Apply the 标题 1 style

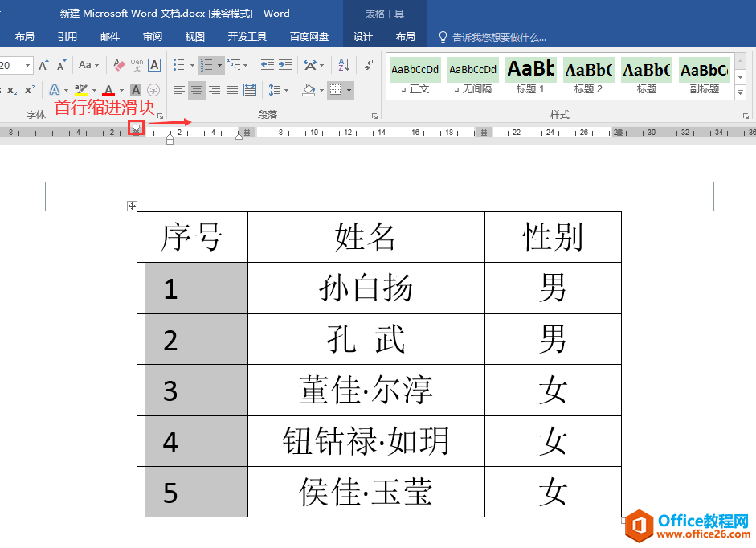click(531, 76)
